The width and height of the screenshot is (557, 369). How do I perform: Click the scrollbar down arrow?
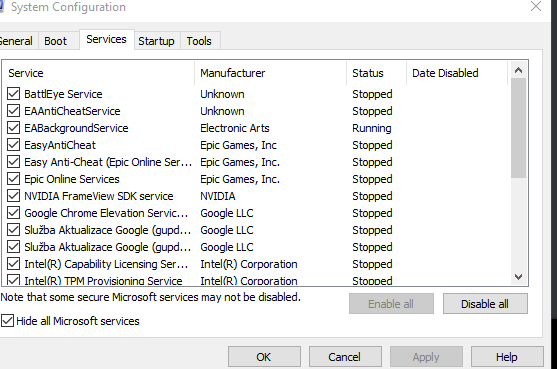tap(518, 277)
